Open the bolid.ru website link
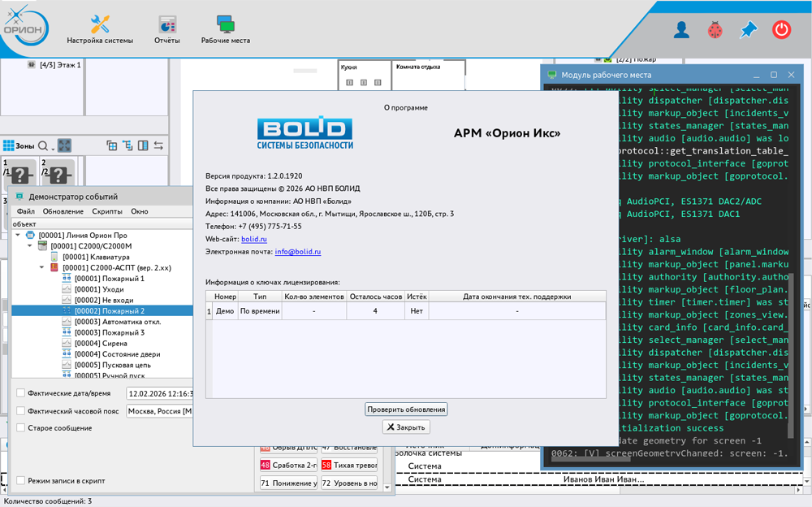 (x=254, y=239)
